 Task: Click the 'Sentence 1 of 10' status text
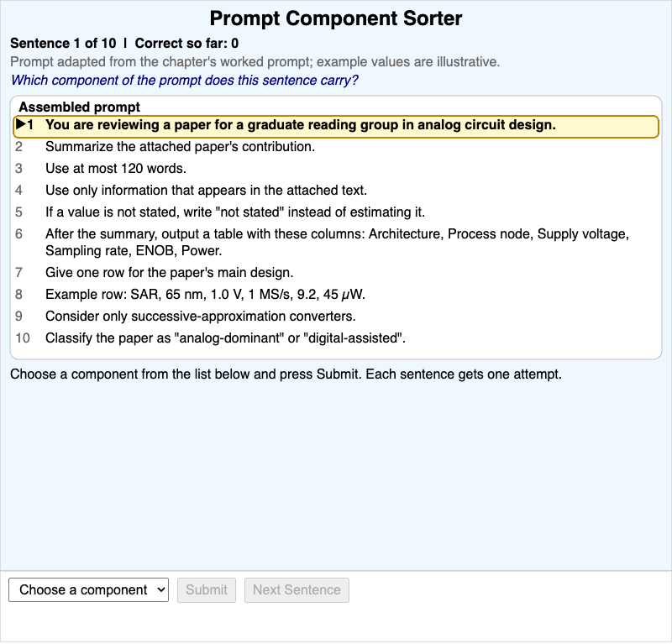(63, 44)
